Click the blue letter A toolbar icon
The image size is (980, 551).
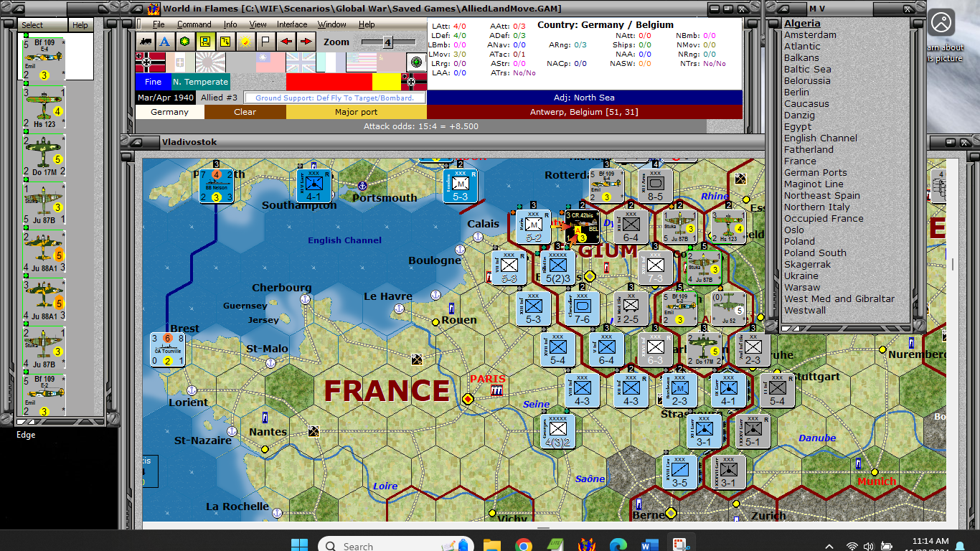tap(165, 42)
